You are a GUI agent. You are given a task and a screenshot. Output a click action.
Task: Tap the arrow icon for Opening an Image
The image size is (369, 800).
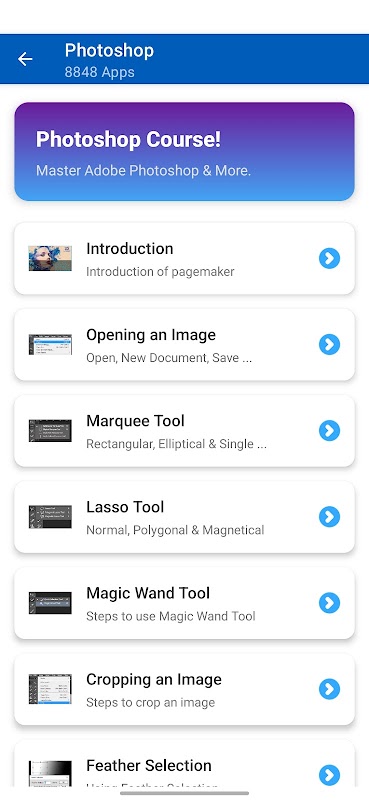329,344
